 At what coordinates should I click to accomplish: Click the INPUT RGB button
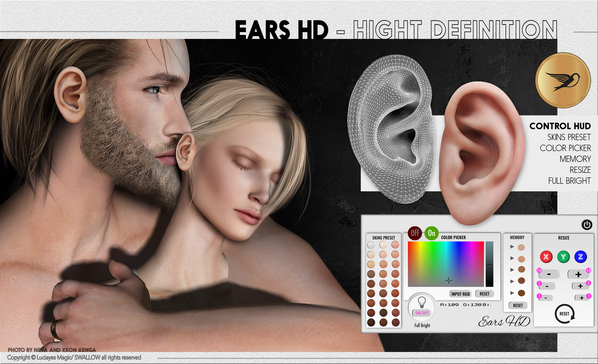460,294
